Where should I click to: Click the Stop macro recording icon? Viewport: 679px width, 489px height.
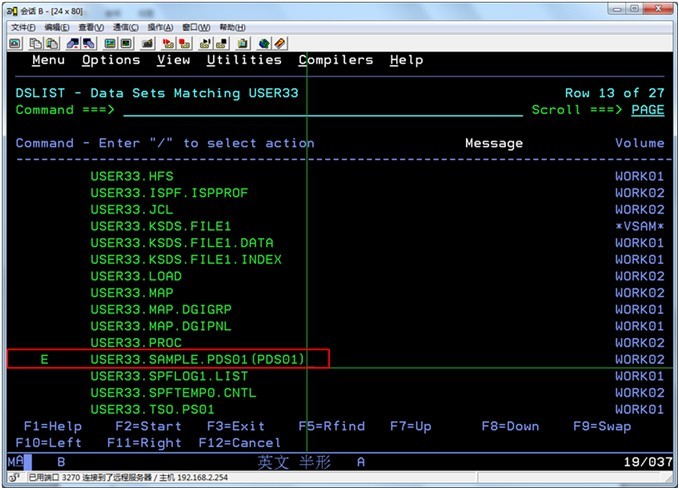pos(185,43)
